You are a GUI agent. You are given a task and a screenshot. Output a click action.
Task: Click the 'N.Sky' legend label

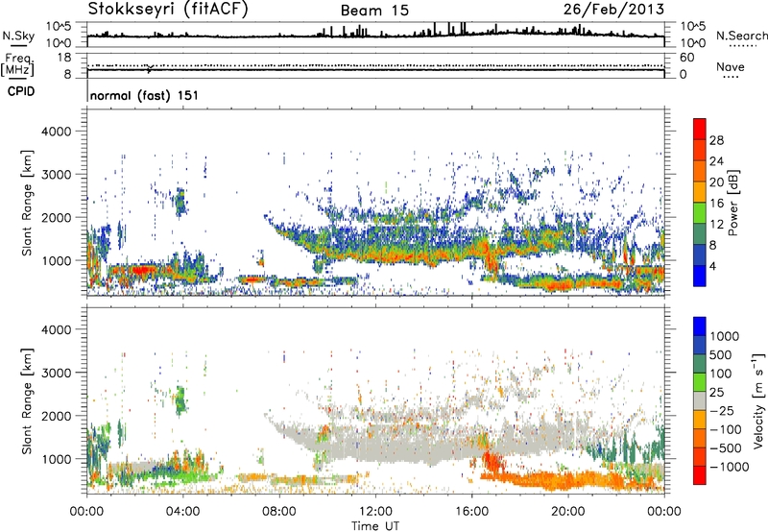pyautogui.click(x=18, y=36)
